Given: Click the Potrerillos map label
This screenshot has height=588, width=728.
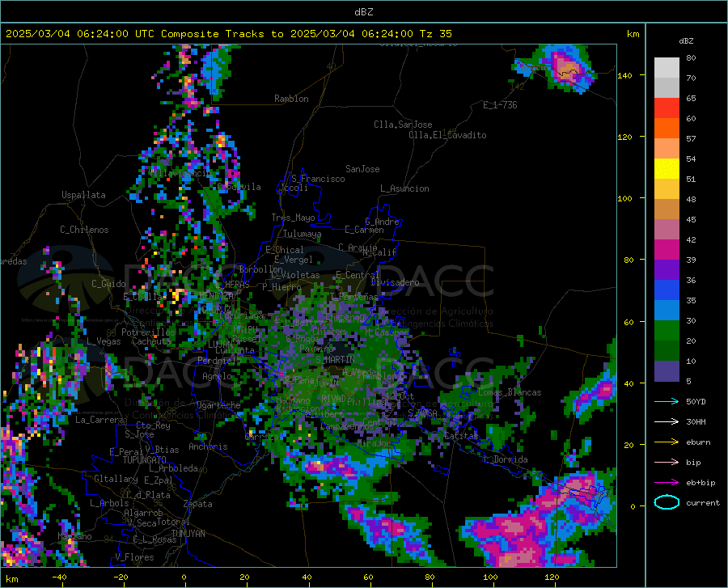Looking at the screenshot, I should pyautogui.click(x=148, y=332).
